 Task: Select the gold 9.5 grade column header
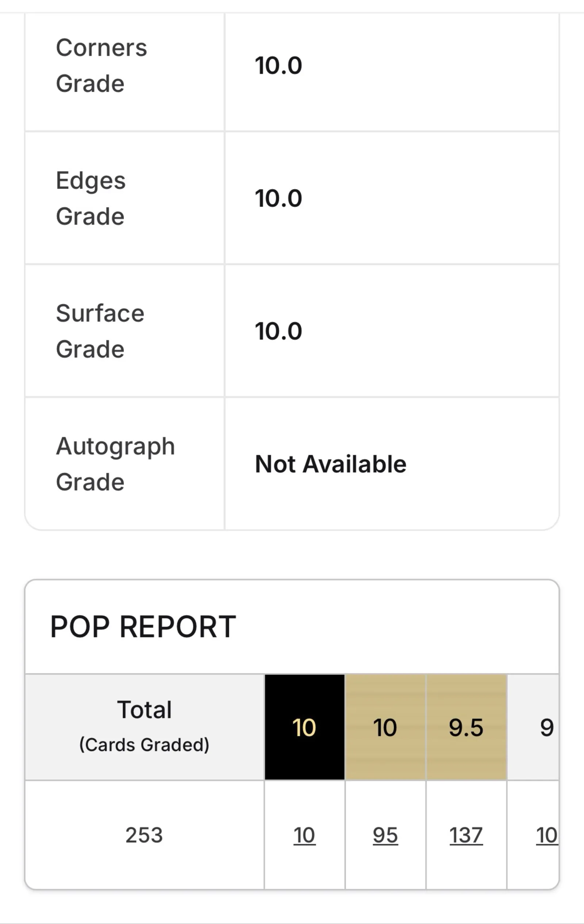466,727
